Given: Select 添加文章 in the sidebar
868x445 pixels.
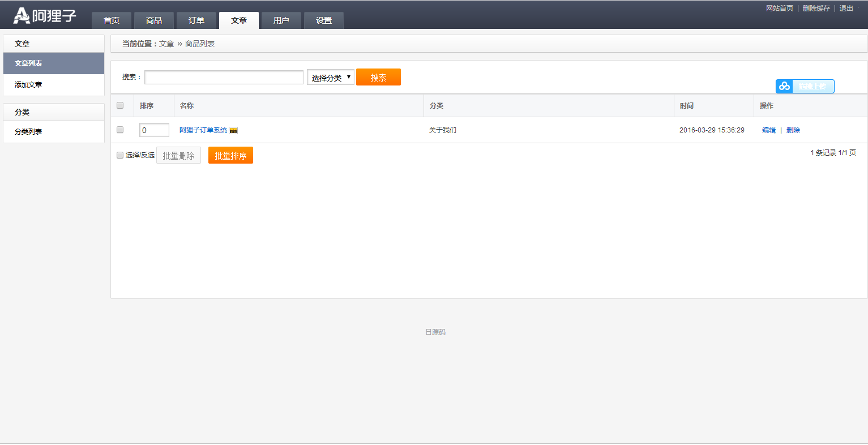Looking at the screenshot, I should tap(28, 85).
